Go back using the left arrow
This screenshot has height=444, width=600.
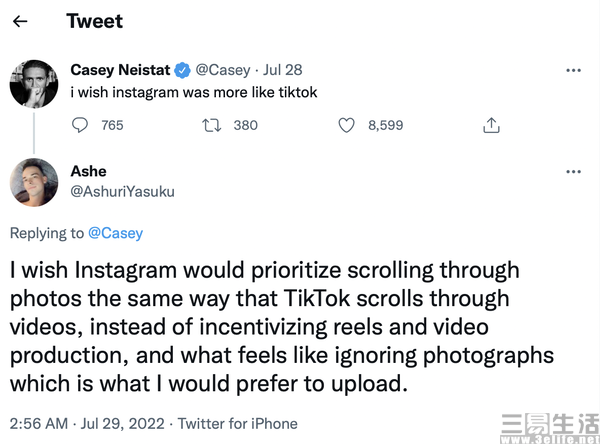20,21
